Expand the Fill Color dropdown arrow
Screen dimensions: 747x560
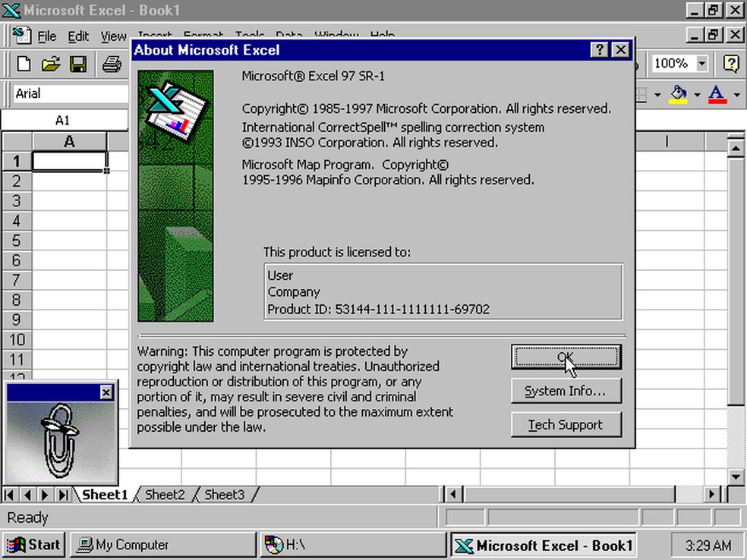pyautogui.click(x=695, y=94)
